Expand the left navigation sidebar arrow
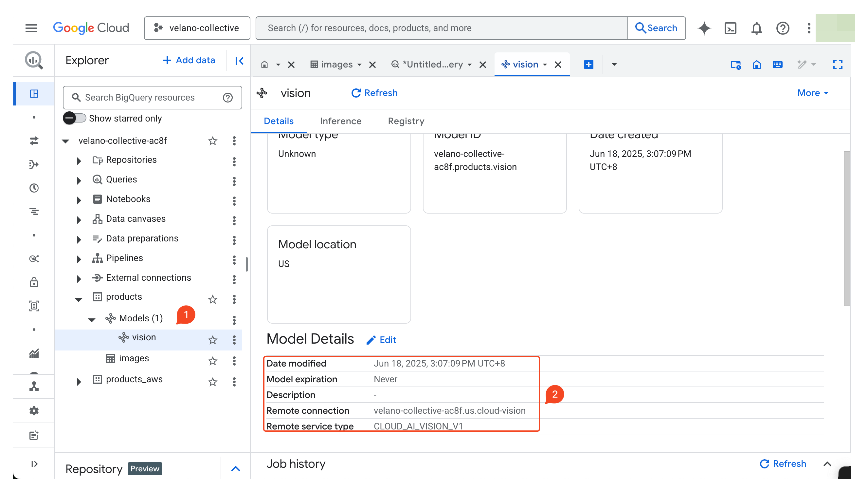 tap(34, 464)
